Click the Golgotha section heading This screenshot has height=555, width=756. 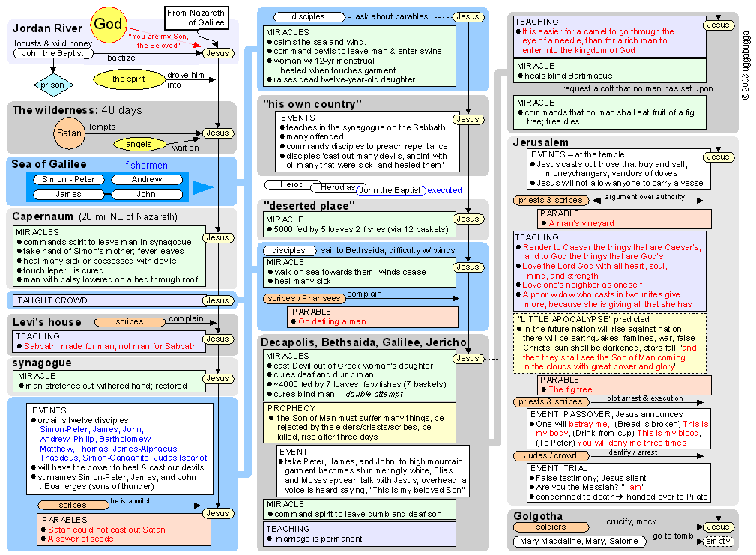pyautogui.click(x=538, y=516)
